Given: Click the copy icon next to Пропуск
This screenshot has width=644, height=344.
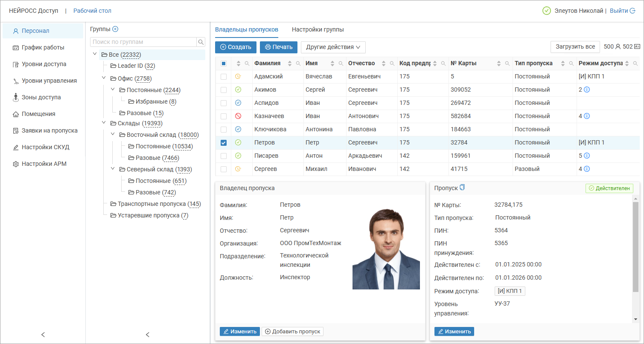Looking at the screenshot, I should coord(462,188).
